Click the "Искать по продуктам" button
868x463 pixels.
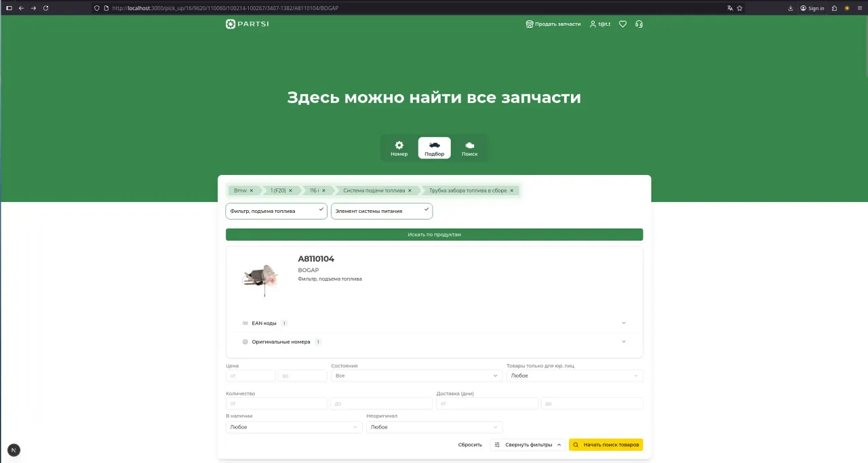coord(434,234)
